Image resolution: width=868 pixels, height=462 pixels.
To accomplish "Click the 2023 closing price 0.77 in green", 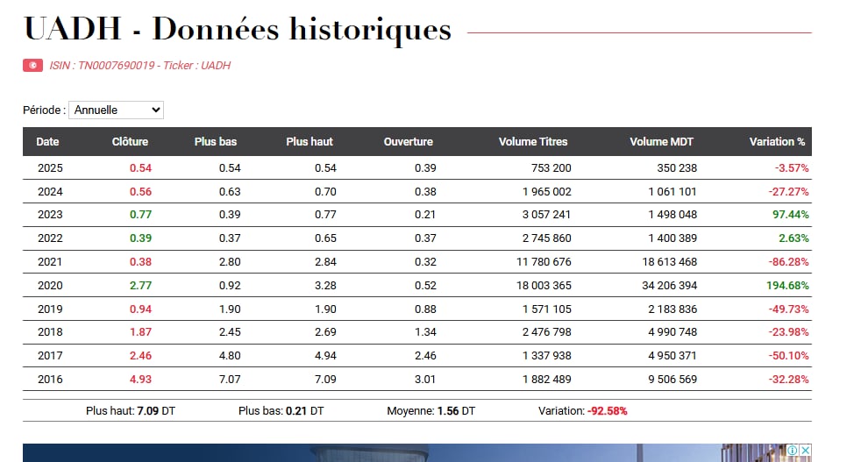I will pyautogui.click(x=140, y=215).
